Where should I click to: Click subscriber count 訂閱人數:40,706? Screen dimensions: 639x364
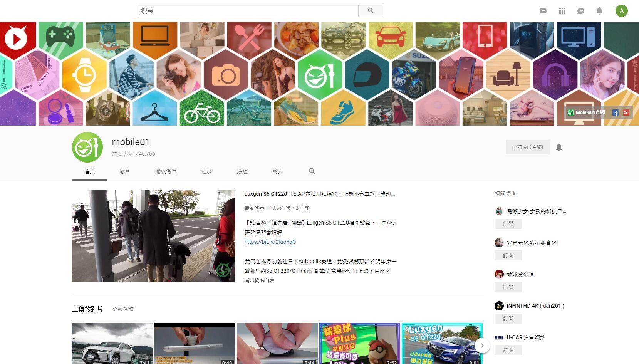point(134,154)
